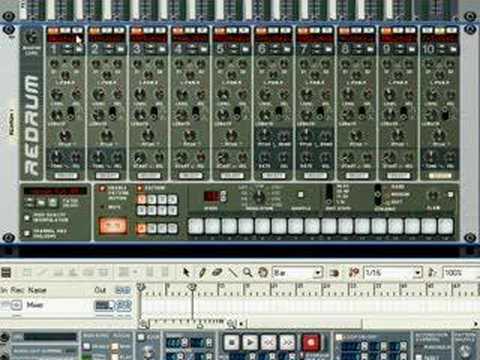Viewport: 480px width, 360px height.
Task: Click the Redrum previous/next patch arrows
Action: pyautogui.click(x=29, y=202)
